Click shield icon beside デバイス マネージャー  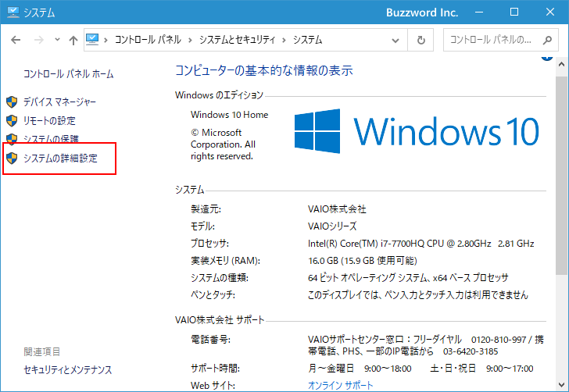coord(12,102)
